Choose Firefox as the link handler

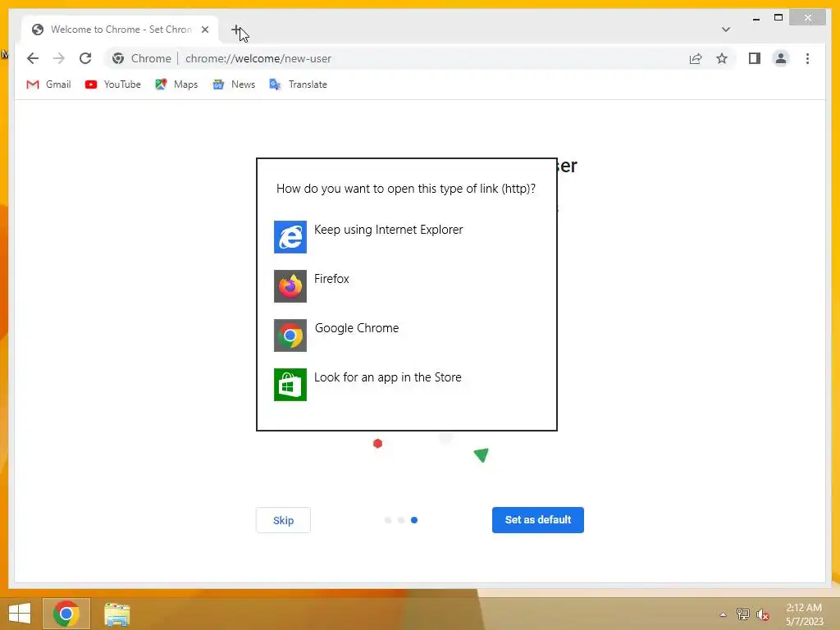coord(407,285)
